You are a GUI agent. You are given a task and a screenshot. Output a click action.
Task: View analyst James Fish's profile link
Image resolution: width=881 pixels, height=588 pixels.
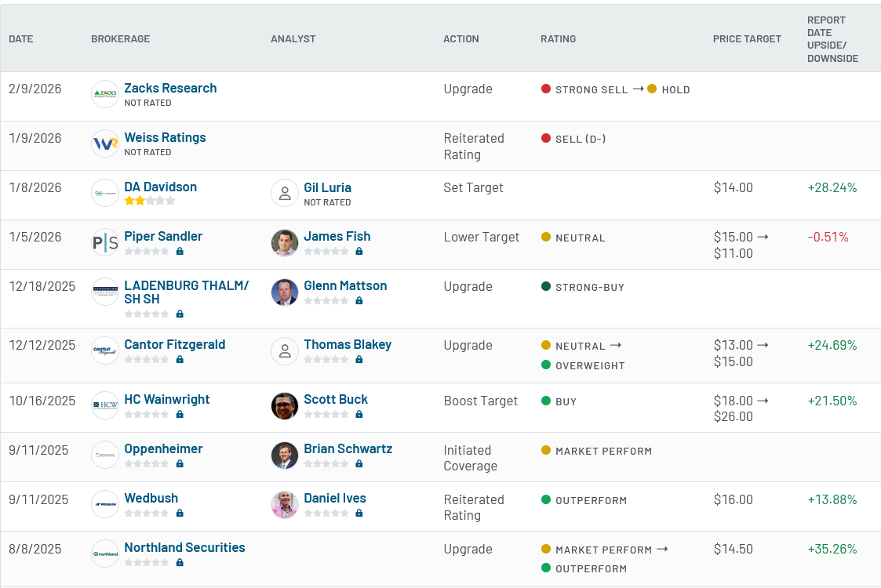337,237
